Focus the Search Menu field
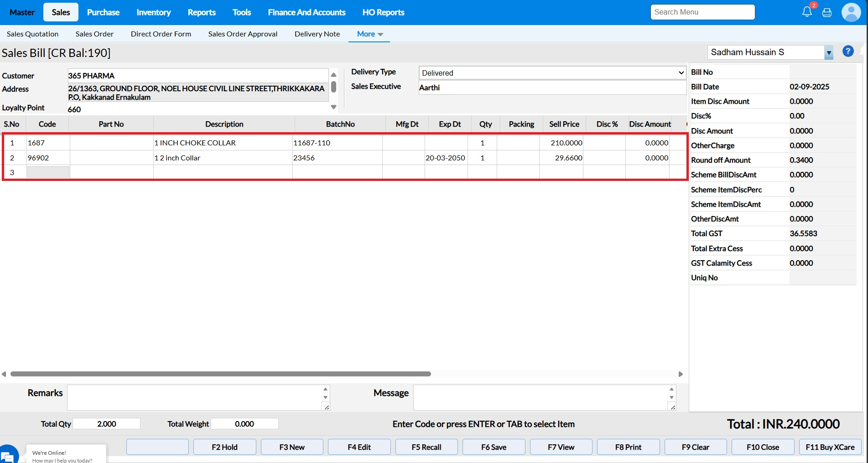This screenshot has height=463, width=868. tap(702, 12)
